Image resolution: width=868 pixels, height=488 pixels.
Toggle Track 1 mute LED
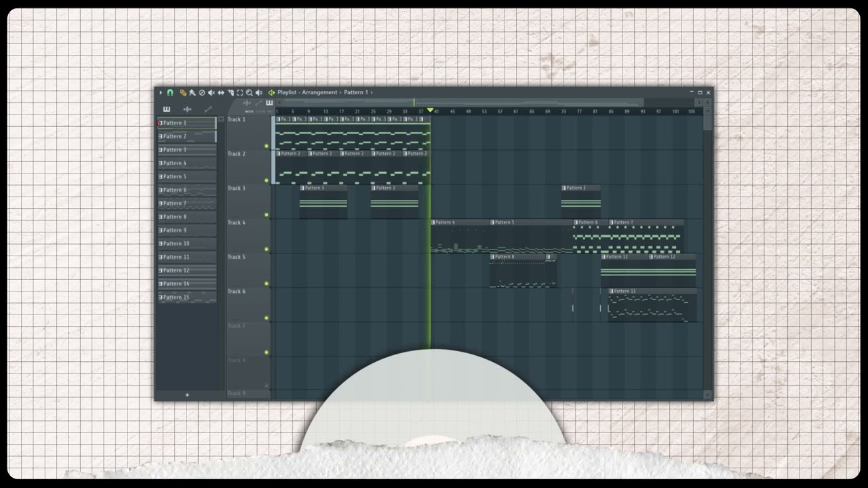coord(267,146)
